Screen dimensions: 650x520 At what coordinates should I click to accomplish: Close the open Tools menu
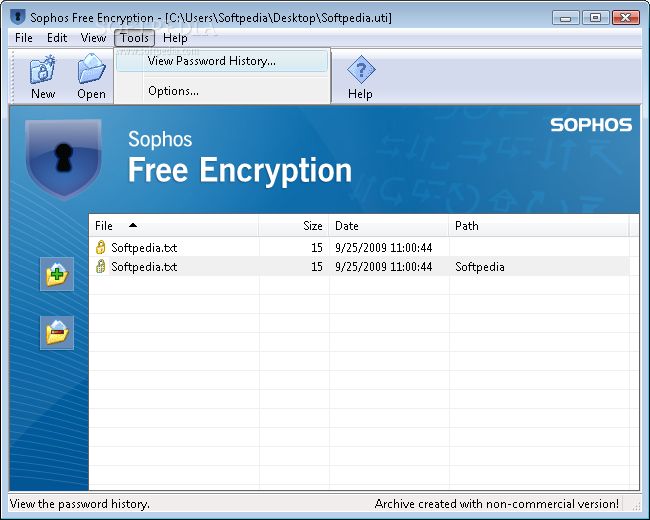134,38
